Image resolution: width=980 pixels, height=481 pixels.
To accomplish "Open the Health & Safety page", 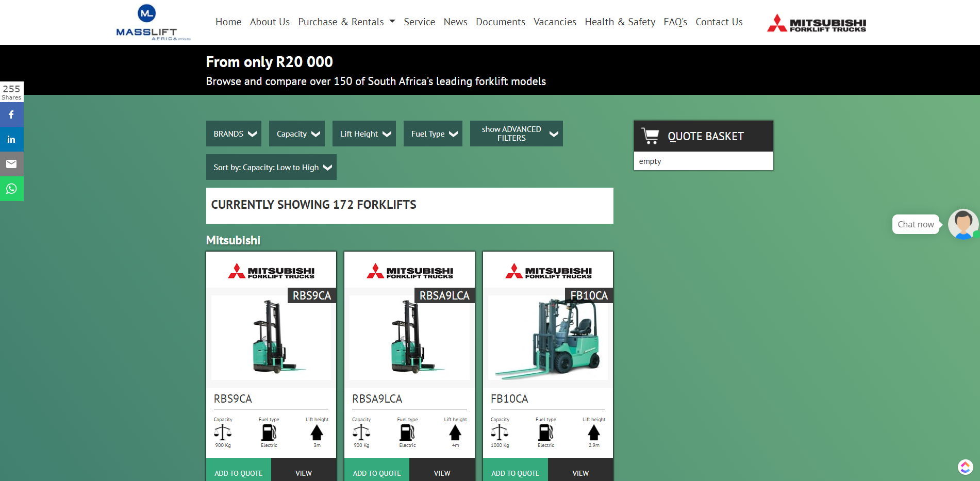I will click(620, 22).
